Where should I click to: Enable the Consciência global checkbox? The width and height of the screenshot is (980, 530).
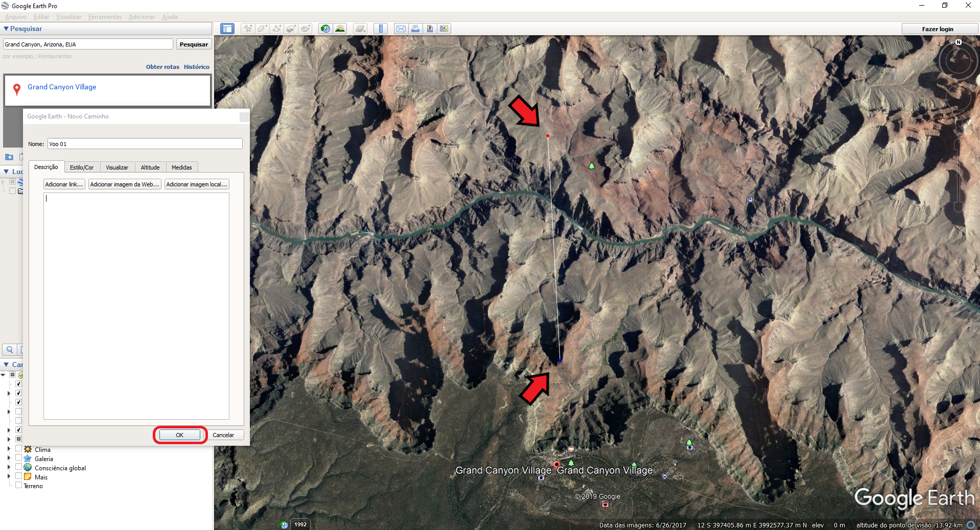coord(18,467)
